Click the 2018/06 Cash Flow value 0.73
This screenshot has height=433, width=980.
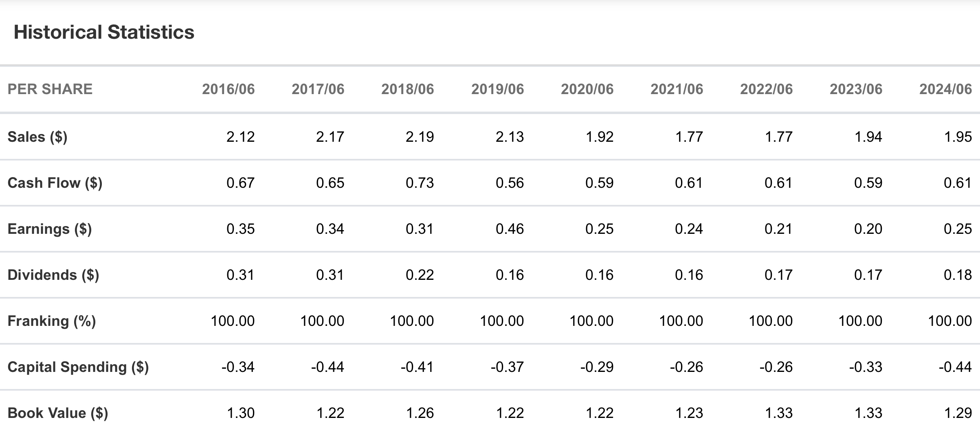click(420, 183)
